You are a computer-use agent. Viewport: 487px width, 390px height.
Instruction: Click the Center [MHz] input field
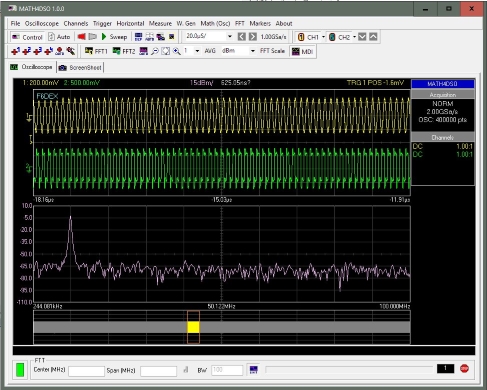tap(86, 371)
